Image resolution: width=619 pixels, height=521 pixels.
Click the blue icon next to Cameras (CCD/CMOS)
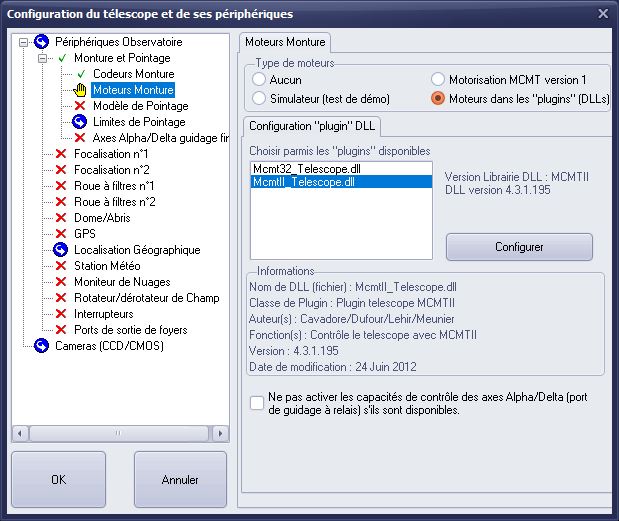tap(42, 346)
